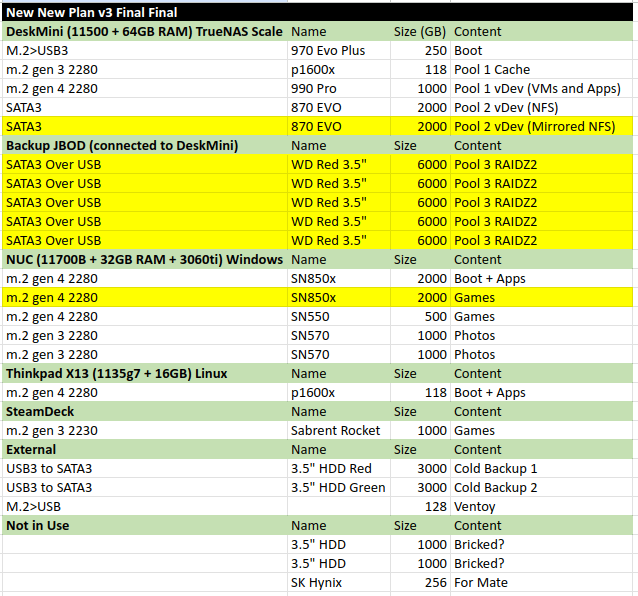Select 'Games' in the Sabrent Rocket row

pos(542,430)
